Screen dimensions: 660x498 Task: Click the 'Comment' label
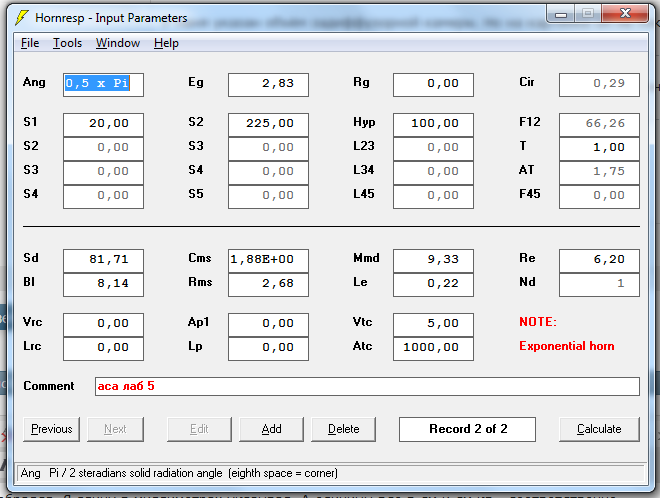click(x=49, y=386)
